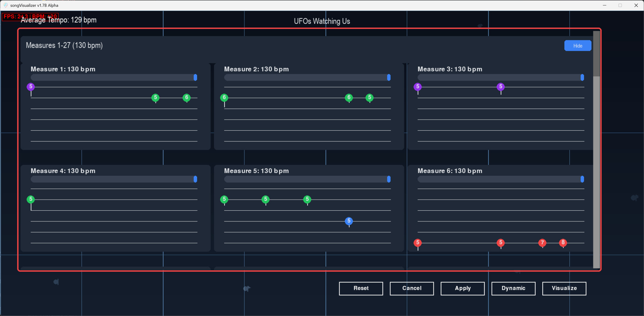
Task: Click the green 6 marker at Measure 1's end
Action: 187,98
